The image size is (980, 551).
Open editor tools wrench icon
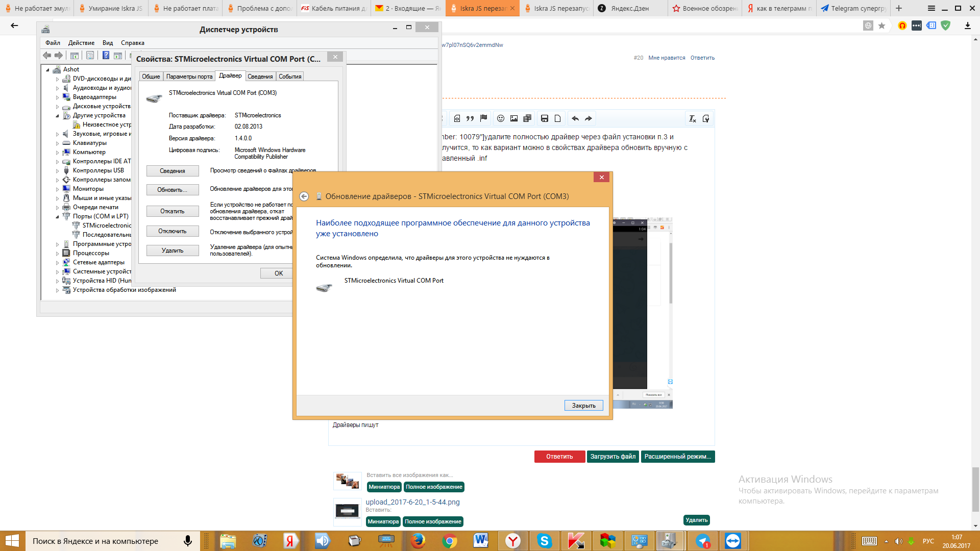(706, 118)
